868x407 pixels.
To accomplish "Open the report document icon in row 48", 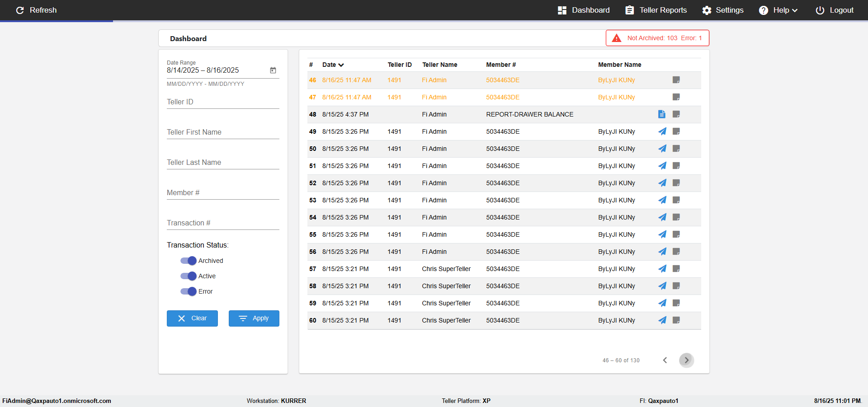I will (x=662, y=114).
